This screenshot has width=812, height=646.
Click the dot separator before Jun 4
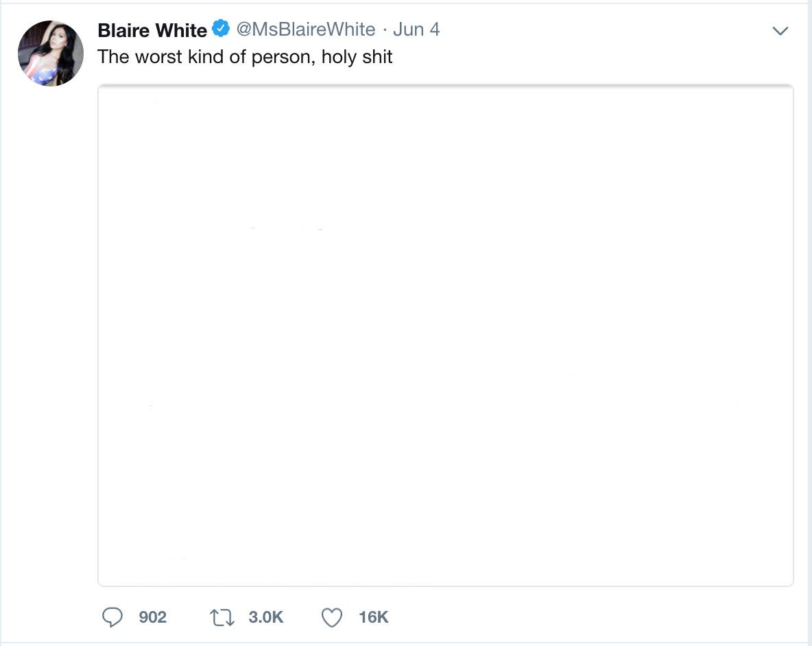click(x=385, y=30)
